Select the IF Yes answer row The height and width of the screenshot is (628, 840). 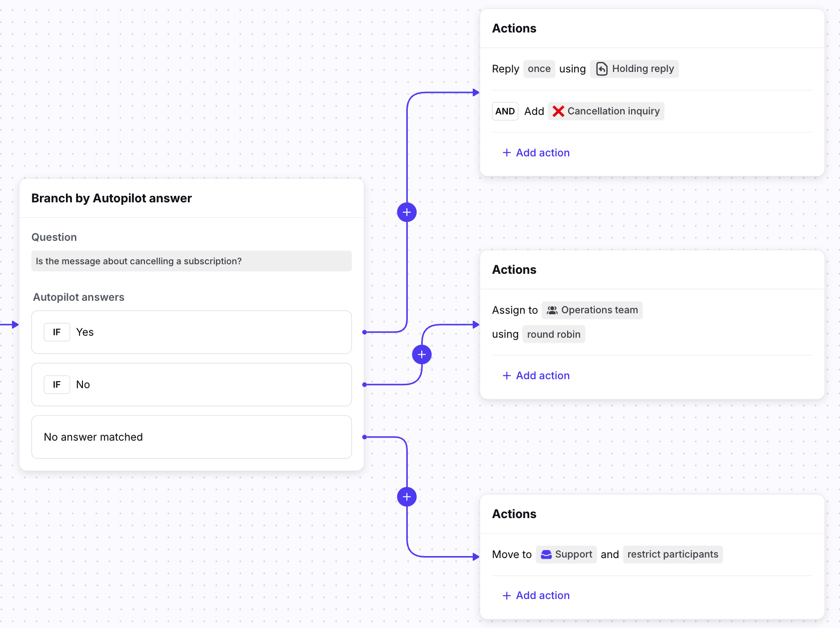[191, 332]
